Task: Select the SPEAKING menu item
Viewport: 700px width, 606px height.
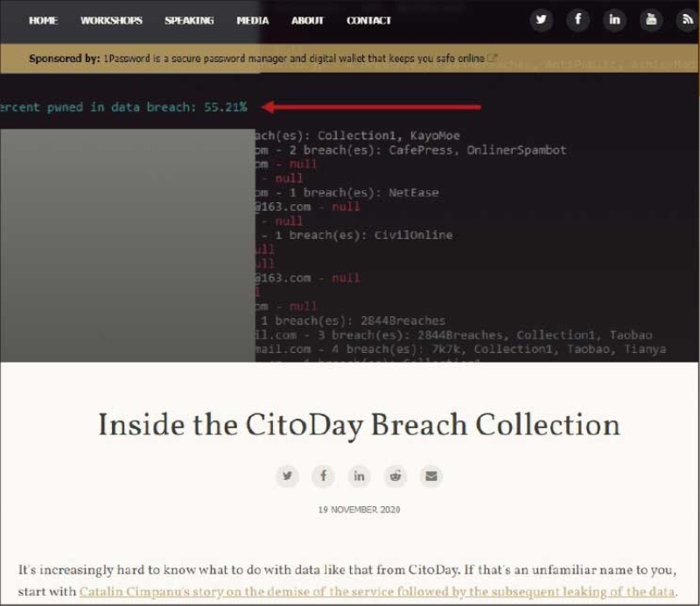Action: [190, 21]
